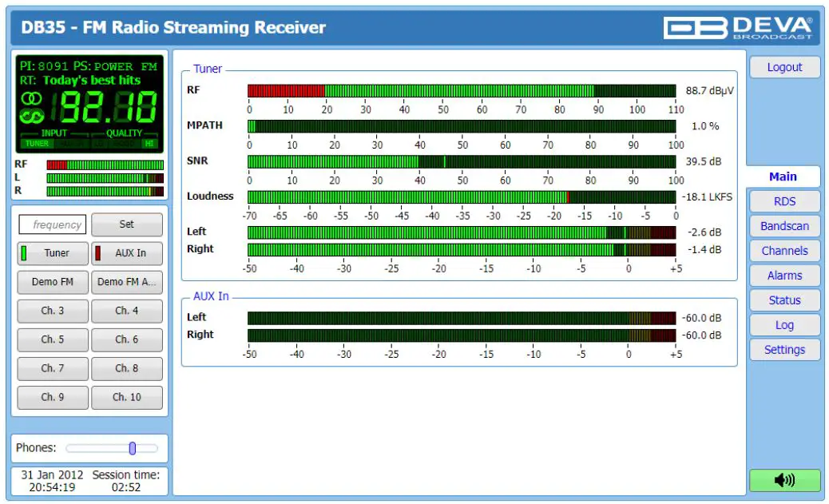
Task: Click the 31 Jan 2012 date readout
Action: [x=52, y=475]
